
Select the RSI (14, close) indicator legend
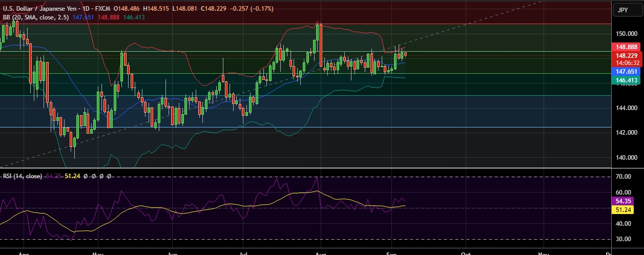coord(23,176)
